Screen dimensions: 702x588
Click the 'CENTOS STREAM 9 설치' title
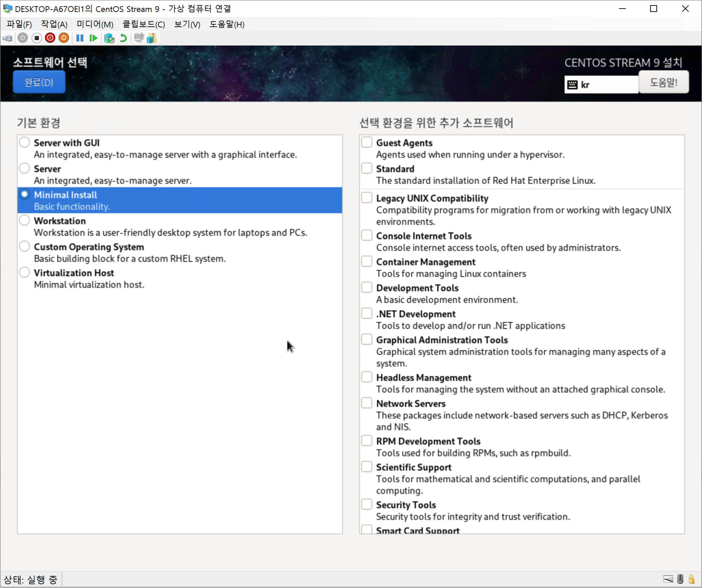[x=623, y=63]
